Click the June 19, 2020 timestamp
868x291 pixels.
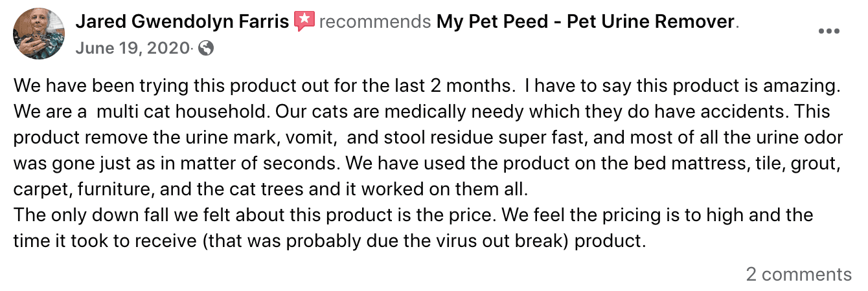click(132, 48)
